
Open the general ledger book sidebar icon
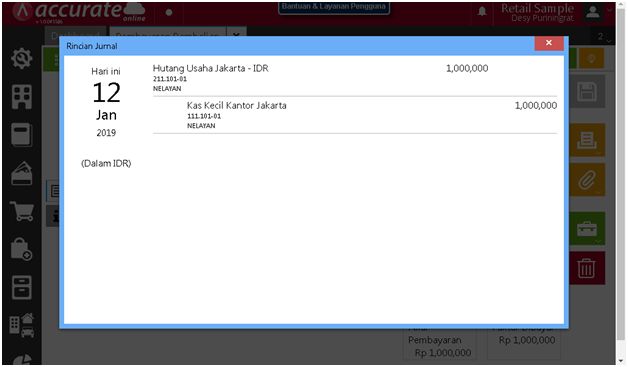tap(22, 135)
